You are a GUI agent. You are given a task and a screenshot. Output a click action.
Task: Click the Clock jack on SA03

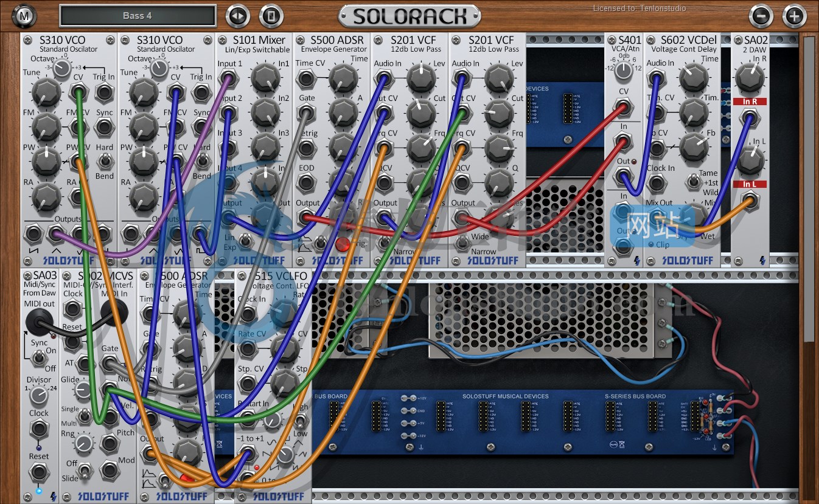coord(38,428)
